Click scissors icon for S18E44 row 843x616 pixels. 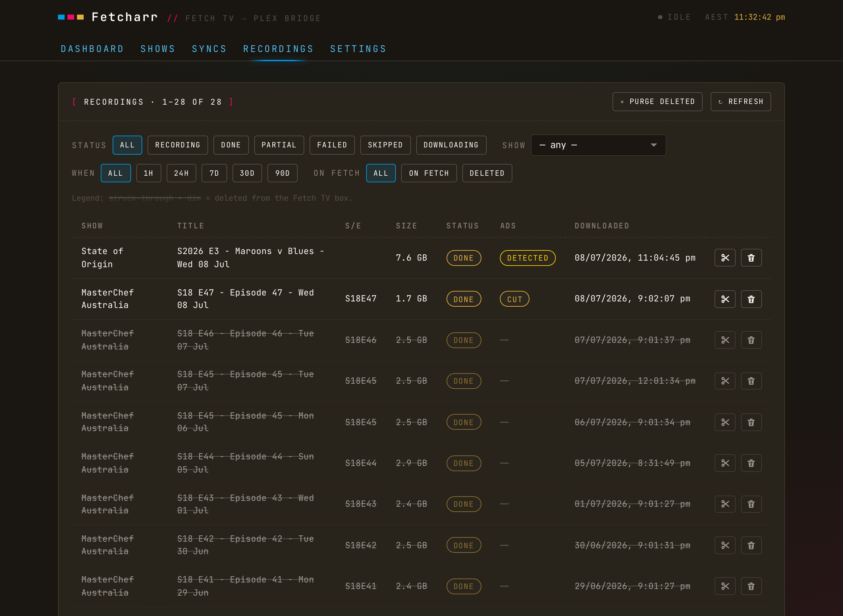tap(725, 463)
